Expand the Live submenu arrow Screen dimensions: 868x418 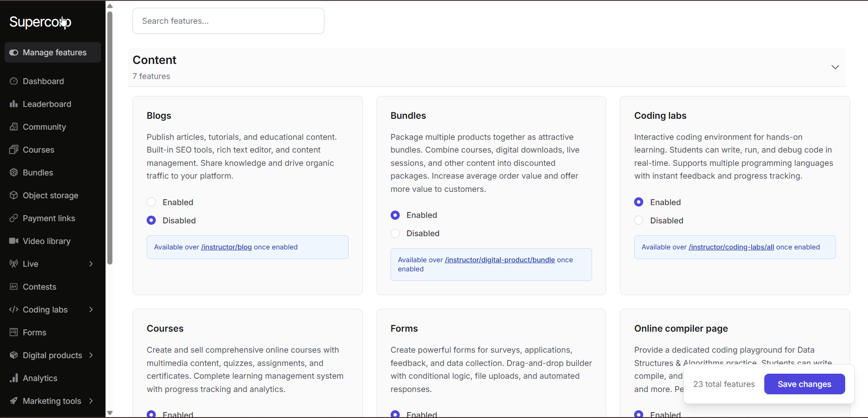pos(91,264)
